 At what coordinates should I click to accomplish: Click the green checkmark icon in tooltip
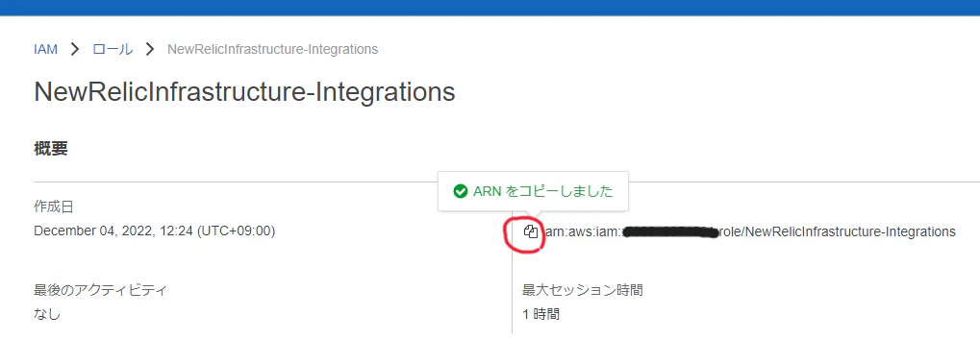tap(460, 192)
